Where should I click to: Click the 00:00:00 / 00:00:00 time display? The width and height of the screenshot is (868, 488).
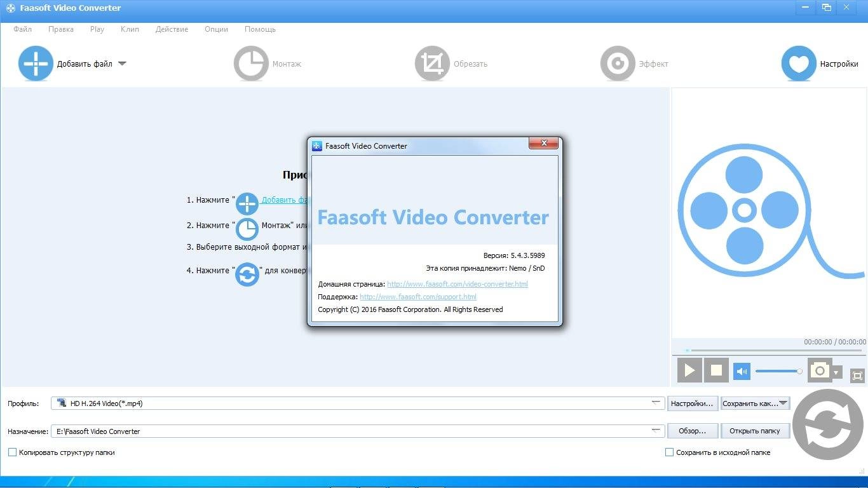[834, 342]
